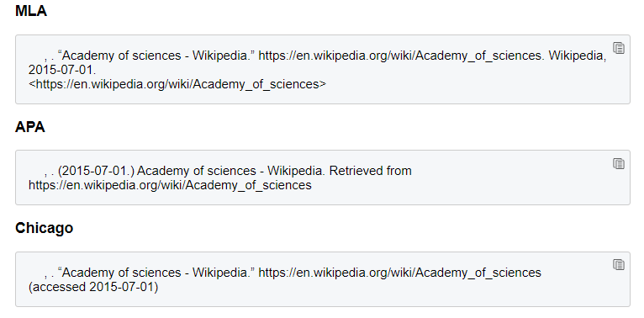Click the APA heading

30,127
